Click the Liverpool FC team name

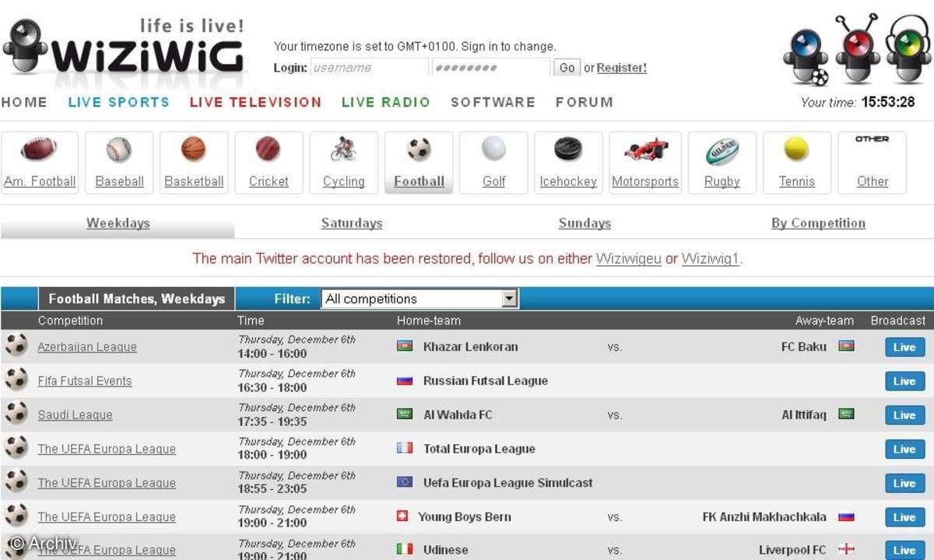tap(792, 550)
